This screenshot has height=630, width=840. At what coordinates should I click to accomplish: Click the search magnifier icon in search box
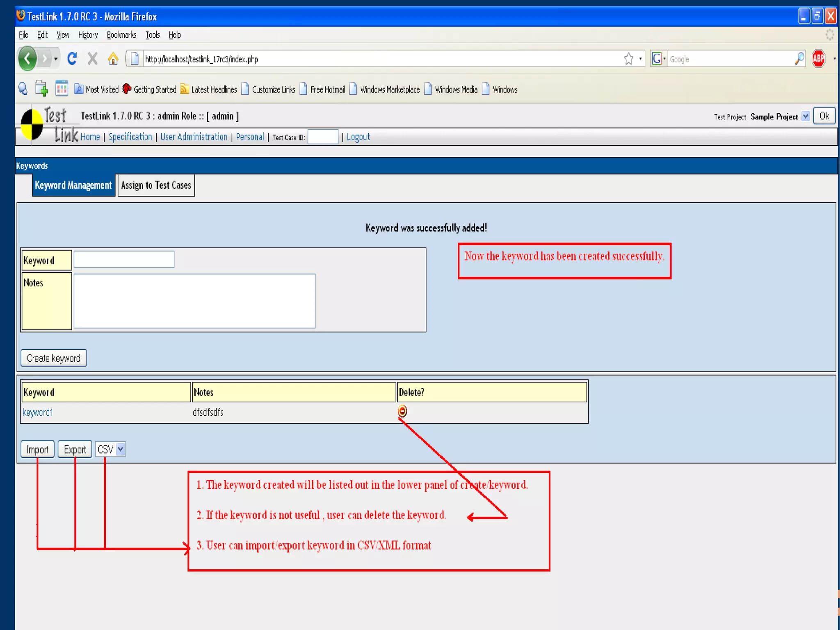[x=799, y=59]
